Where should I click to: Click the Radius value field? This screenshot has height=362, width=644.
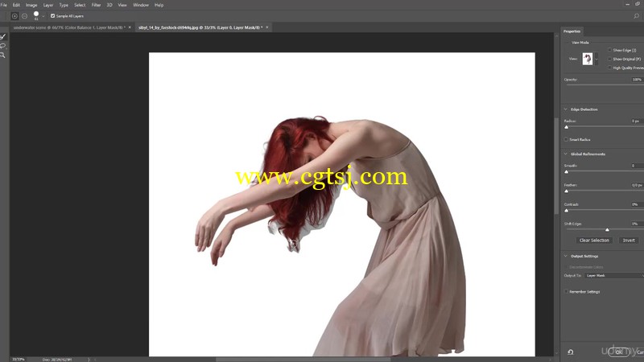click(636, 121)
